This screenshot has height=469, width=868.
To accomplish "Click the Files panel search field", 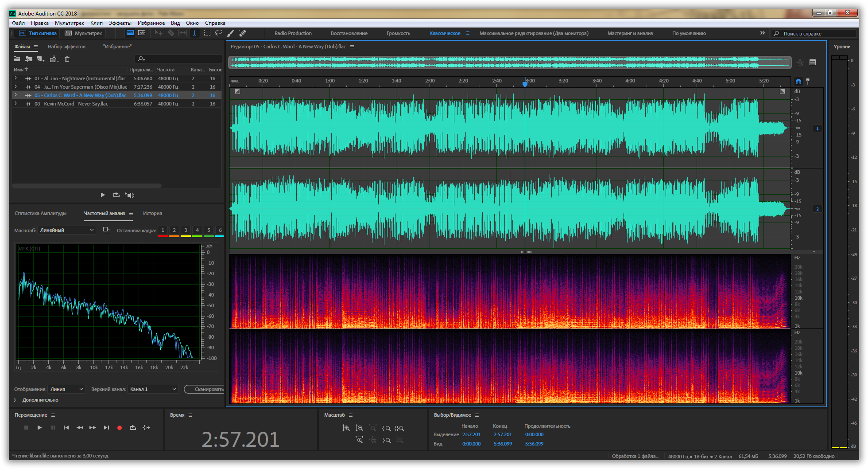I will pyautogui.click(x=178, y=59).
